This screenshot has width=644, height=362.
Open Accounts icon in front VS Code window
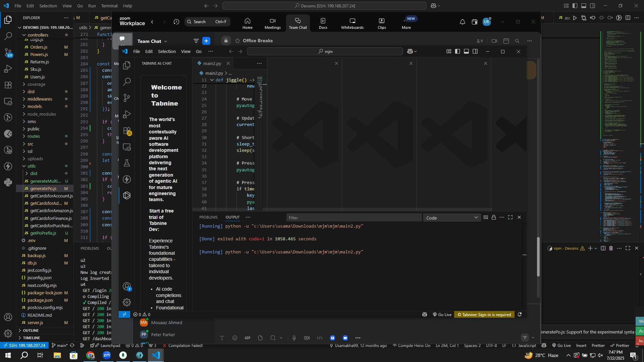tap(127, 287)
